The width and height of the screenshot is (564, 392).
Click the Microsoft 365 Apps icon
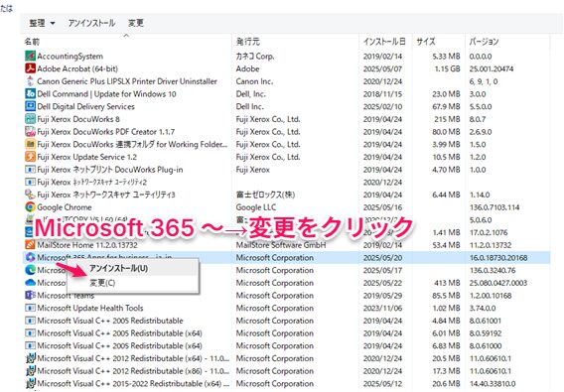point(30,257)
